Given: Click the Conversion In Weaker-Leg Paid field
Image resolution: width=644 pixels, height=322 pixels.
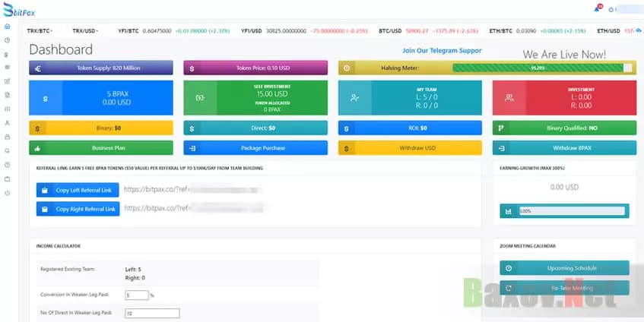Looking at the screenshot, I should pos(136,295).
